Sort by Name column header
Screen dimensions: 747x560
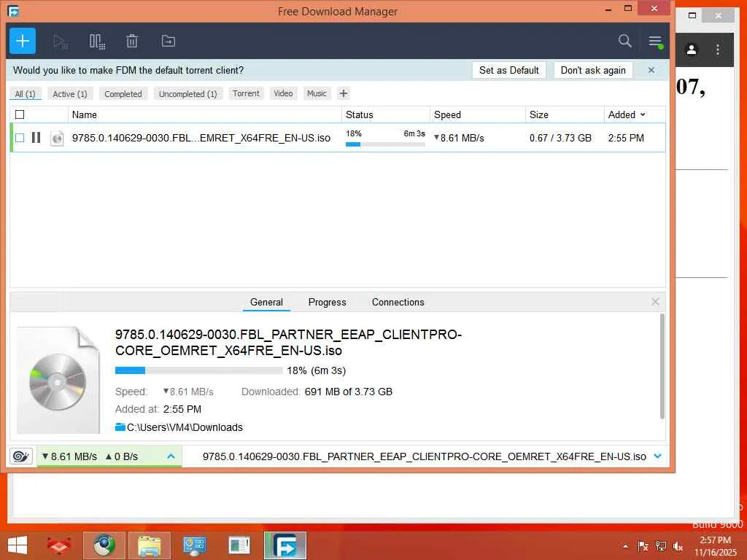tap(205, 114)
